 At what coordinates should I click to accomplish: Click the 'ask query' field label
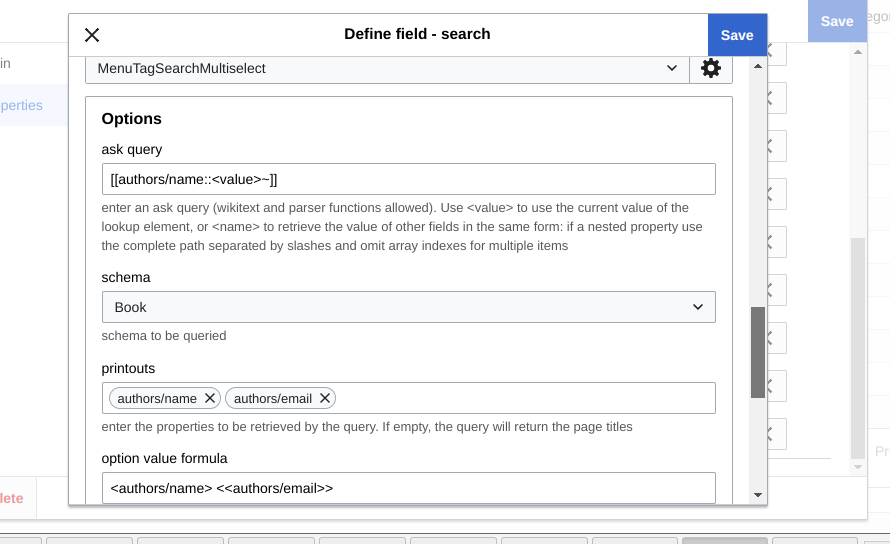(x=132, y=149)
